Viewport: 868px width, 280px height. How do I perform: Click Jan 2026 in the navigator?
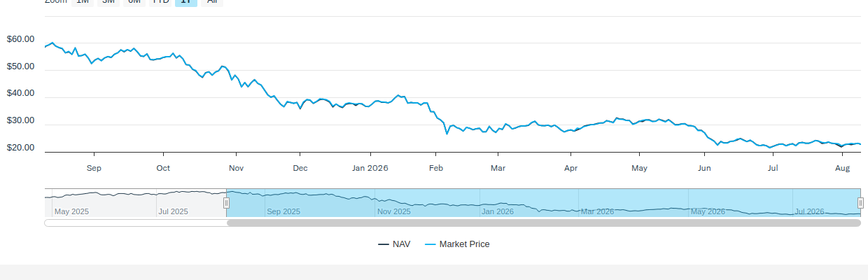click(x=498, y=211)
